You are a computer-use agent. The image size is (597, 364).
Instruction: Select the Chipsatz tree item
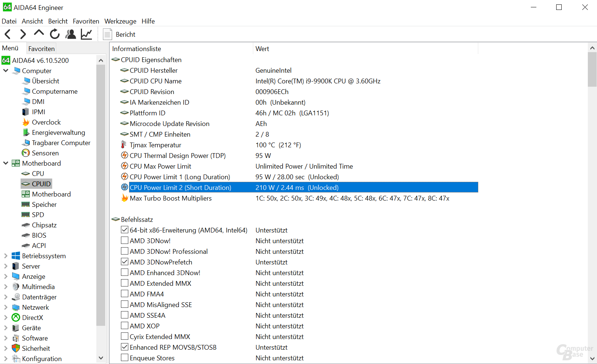(44, 225)
